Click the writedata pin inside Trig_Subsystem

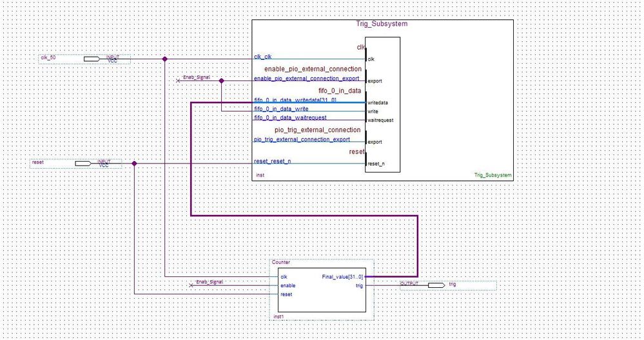(378, 102)
